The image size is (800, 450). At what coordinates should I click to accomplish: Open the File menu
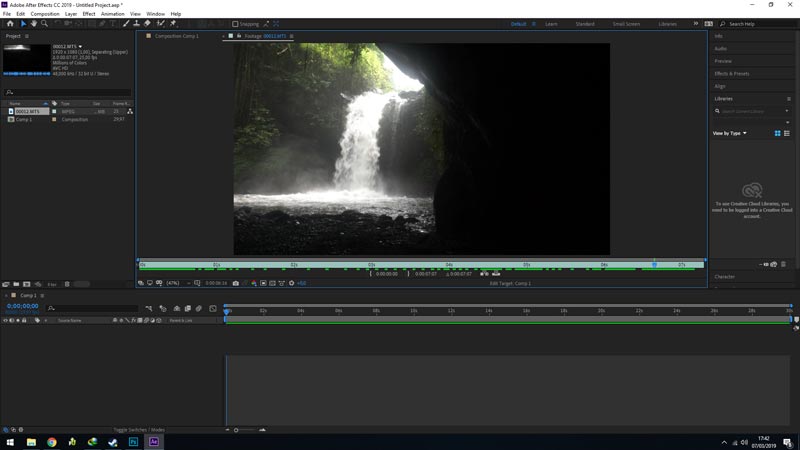(x=7, y=14)
